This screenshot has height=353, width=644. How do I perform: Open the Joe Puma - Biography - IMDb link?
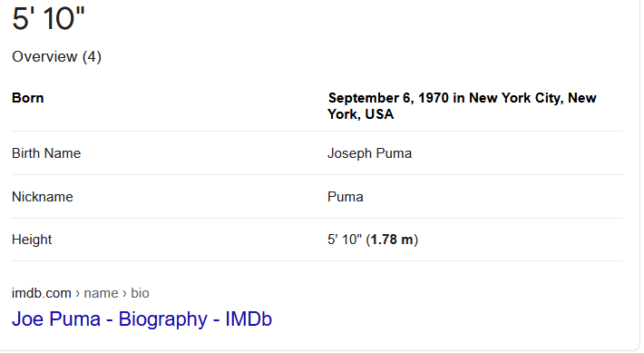[x=141, y=319]
